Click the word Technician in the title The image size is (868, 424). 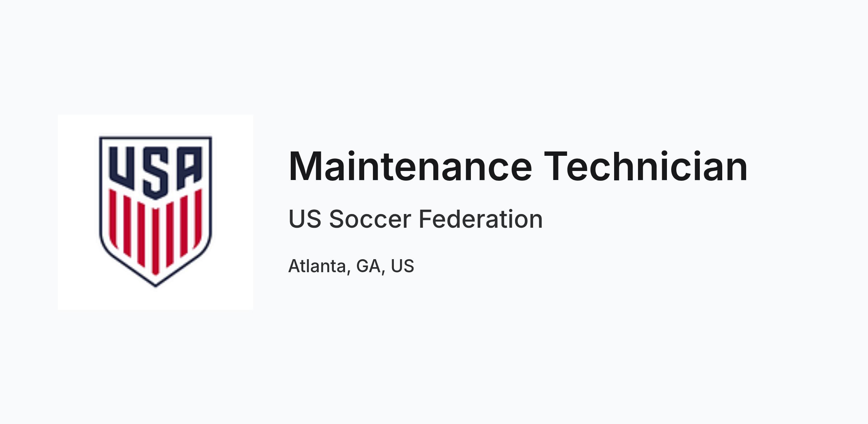(x=646, y=166)
